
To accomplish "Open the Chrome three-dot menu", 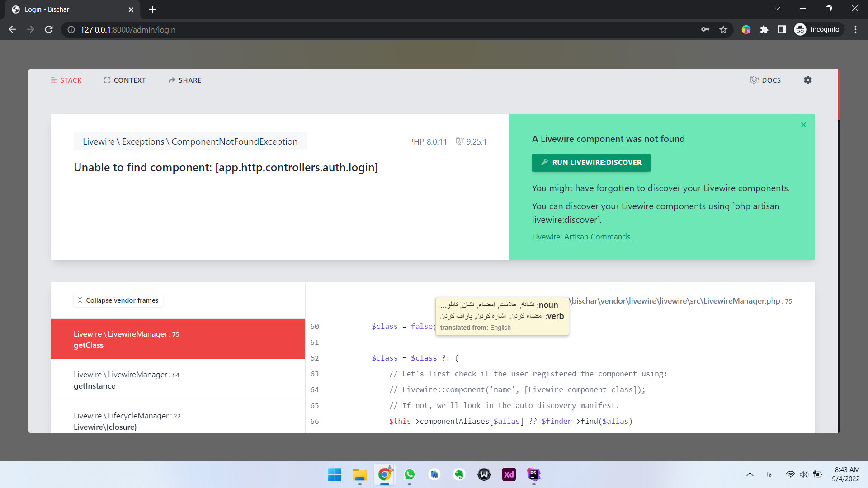I will point(855,29).
